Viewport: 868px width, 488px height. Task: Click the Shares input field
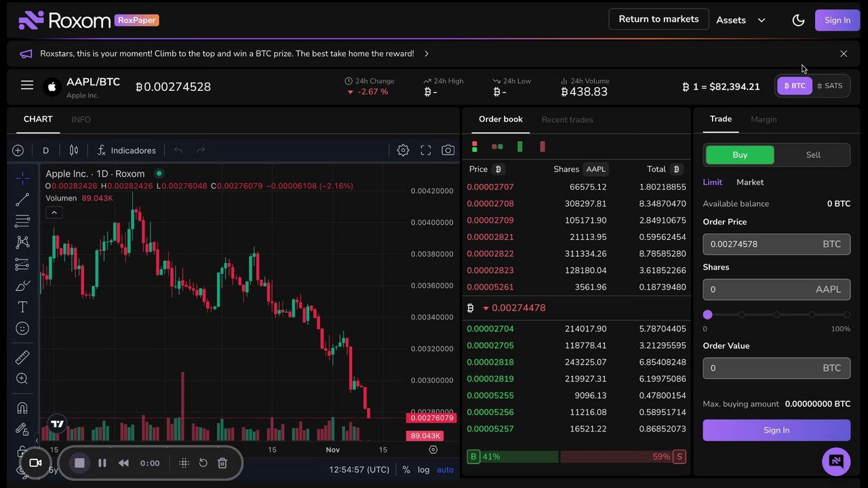776,289
